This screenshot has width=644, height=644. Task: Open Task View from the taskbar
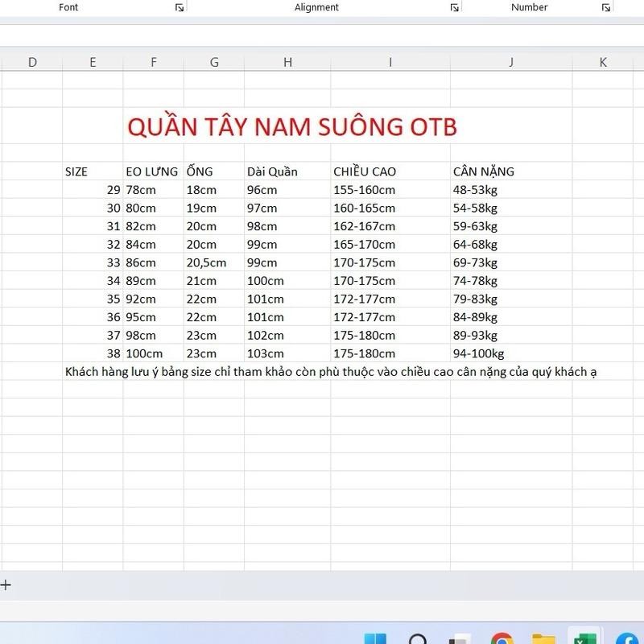pos(460,639)
